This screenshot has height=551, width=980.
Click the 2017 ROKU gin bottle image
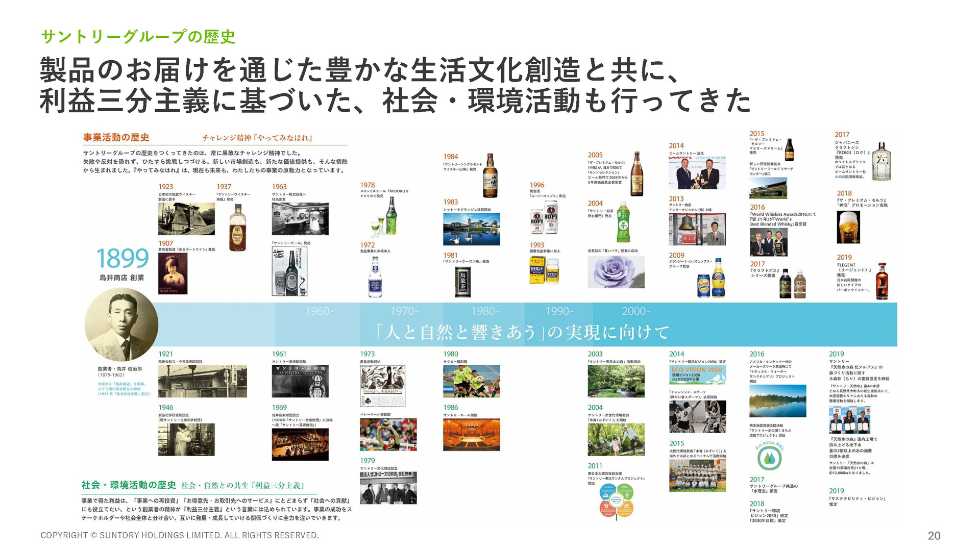point(881,162)
